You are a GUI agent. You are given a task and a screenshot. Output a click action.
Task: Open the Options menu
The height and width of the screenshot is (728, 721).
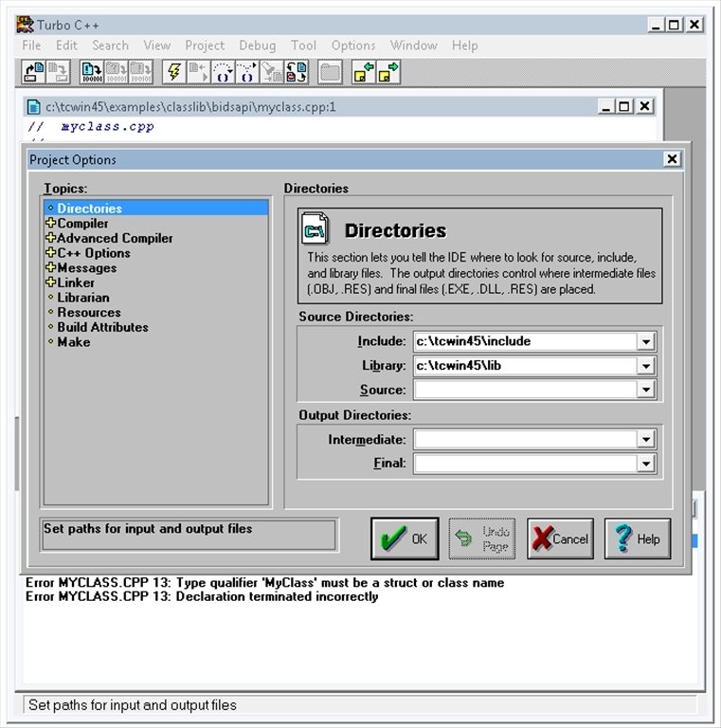[353, 45]
